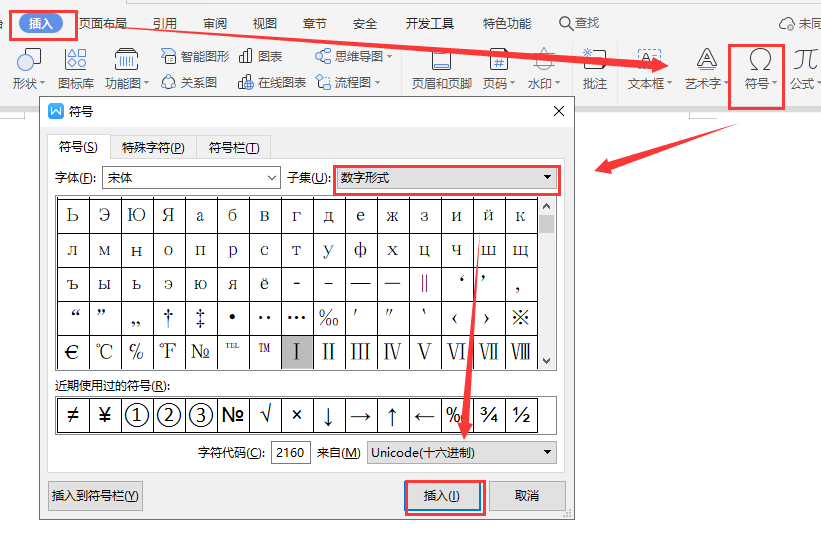
Task: Select Roman numeral Ⅰ symbol
Action: click(x=297, y=352)
